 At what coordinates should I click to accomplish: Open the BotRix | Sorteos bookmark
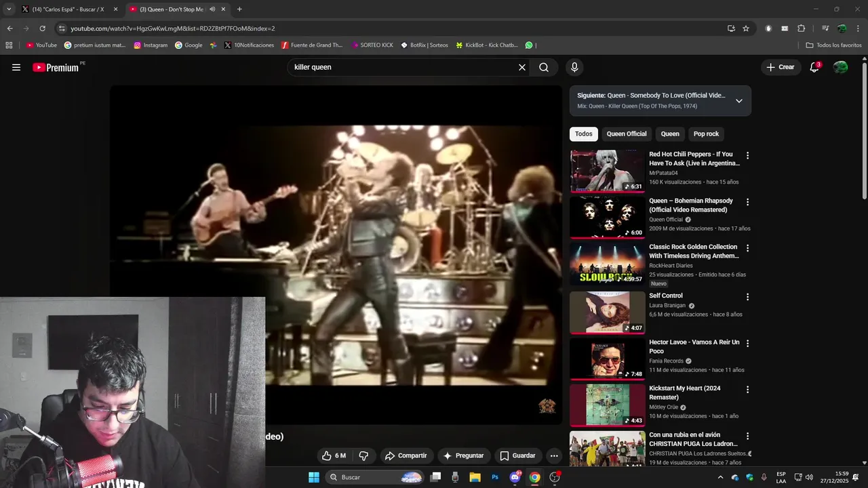[x=425, y=45]
